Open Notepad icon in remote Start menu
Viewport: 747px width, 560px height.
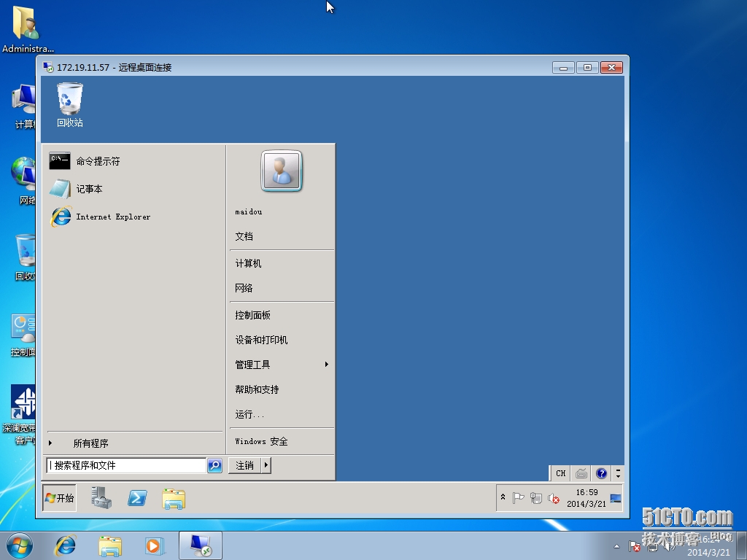(x=60, y=189)
